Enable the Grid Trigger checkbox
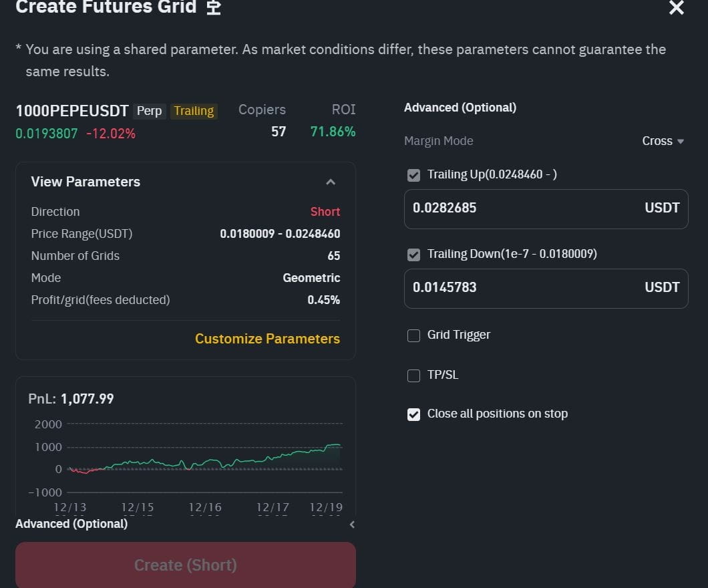This screenshot has width=708, height=588. click(x=414, y=335)
